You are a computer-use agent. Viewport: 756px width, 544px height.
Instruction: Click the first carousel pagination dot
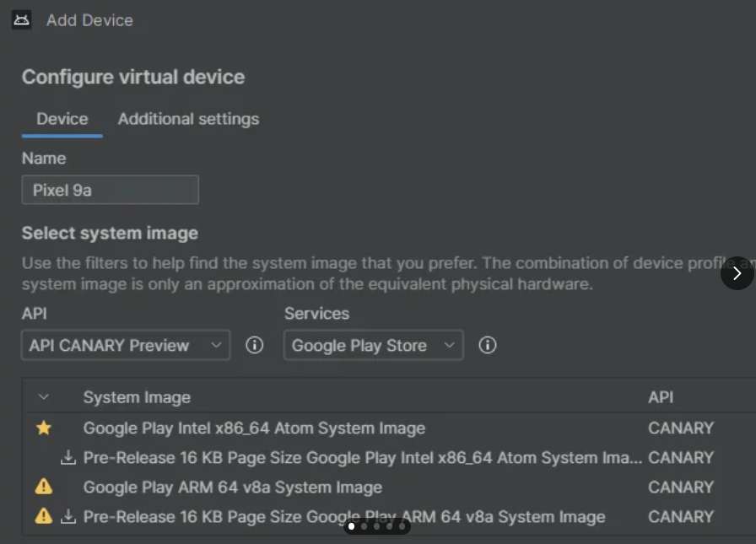(x=352, y=526)
